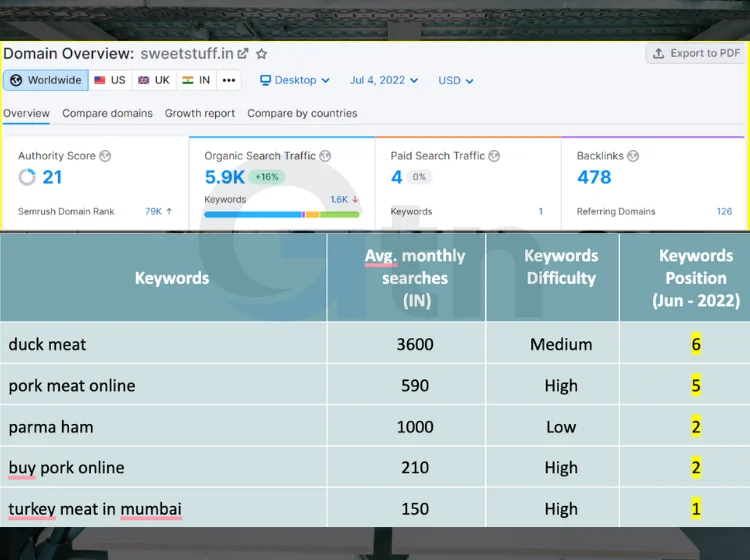Viewport: 750px width, 560px height.
Task: Open the USD currency dropdown
Action: click(456, 81)
